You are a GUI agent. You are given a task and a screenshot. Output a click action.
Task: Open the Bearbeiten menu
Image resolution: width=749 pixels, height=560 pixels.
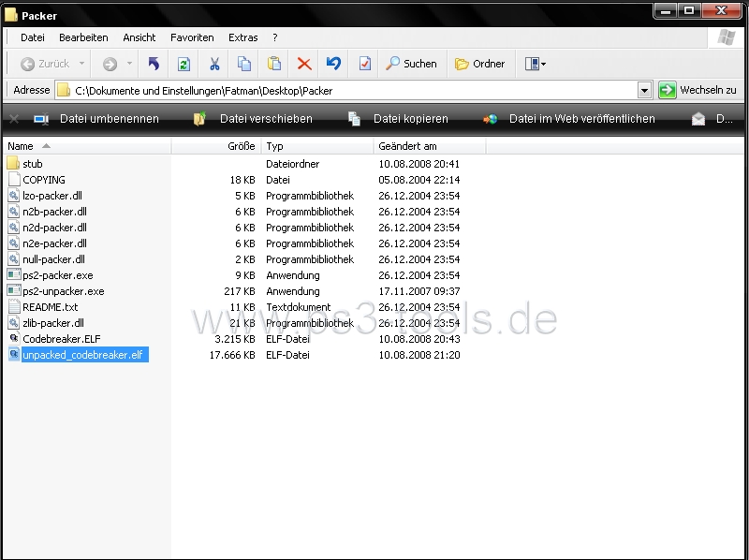coord(83,37)
